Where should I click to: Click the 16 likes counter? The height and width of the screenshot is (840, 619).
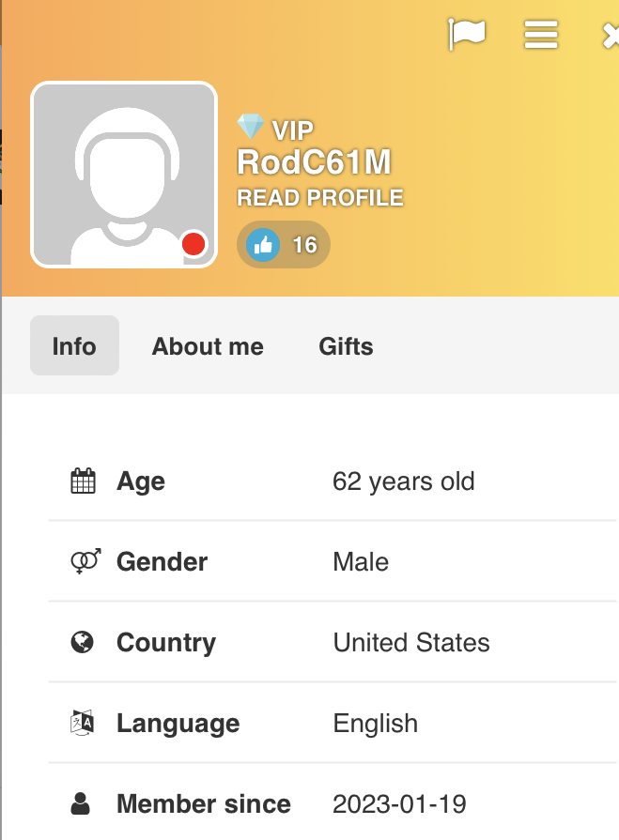(305, 245)
